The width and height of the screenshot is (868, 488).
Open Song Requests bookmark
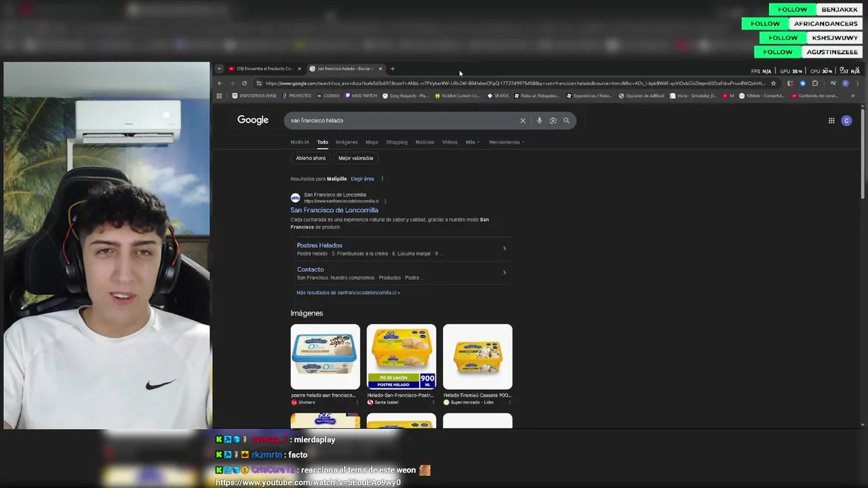click(406, 96)
